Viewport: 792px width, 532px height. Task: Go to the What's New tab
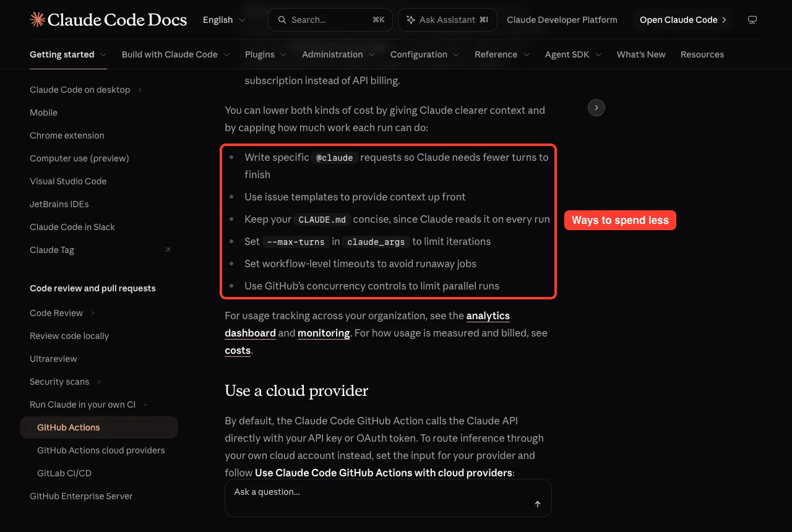641,54
